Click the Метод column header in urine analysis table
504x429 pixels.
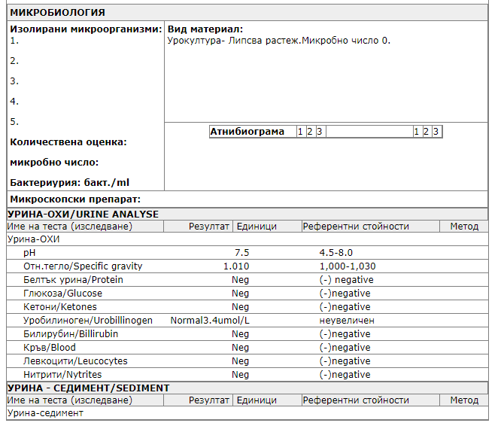point(464,227)
